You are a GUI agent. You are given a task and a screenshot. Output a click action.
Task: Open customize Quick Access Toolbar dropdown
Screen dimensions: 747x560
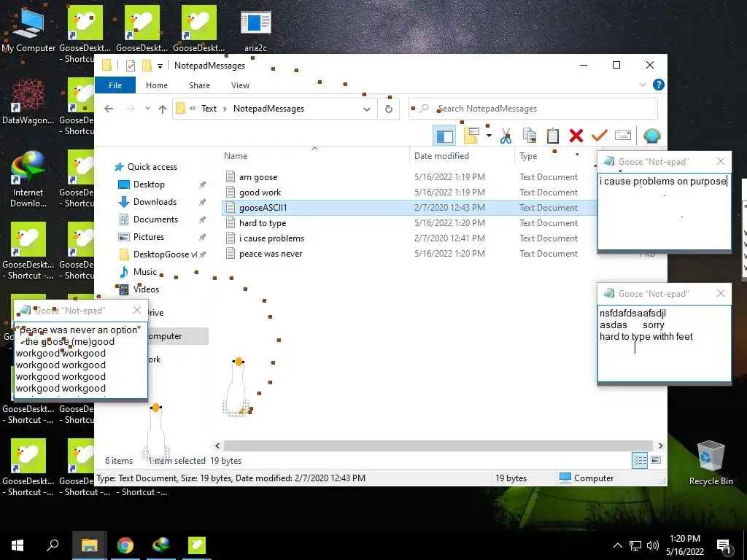coord(160,66)
